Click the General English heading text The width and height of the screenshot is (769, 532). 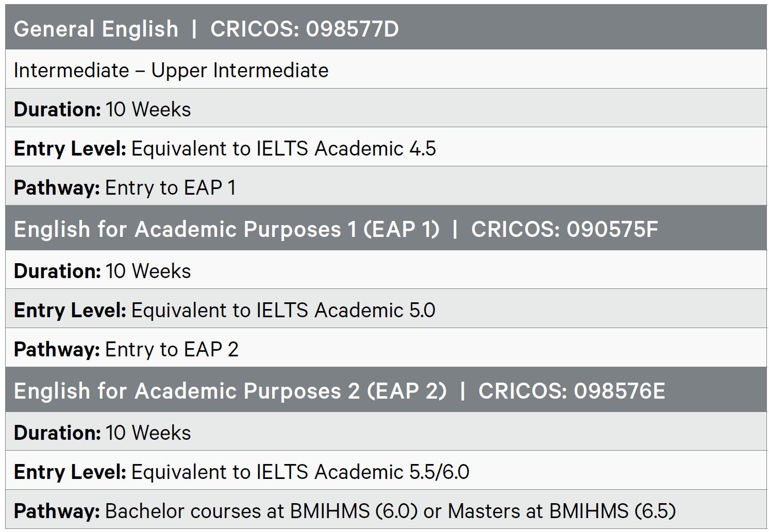(x=96, y=29)
